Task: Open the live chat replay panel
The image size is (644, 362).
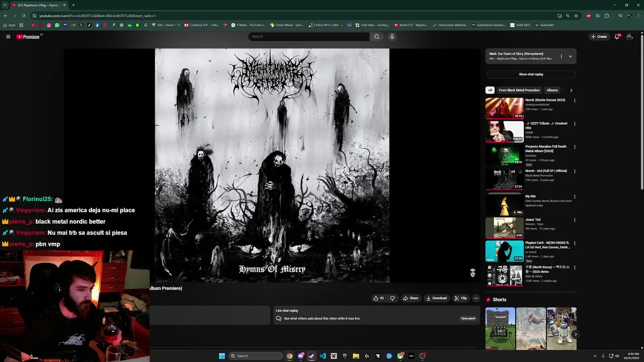Action: pos(468,318)
